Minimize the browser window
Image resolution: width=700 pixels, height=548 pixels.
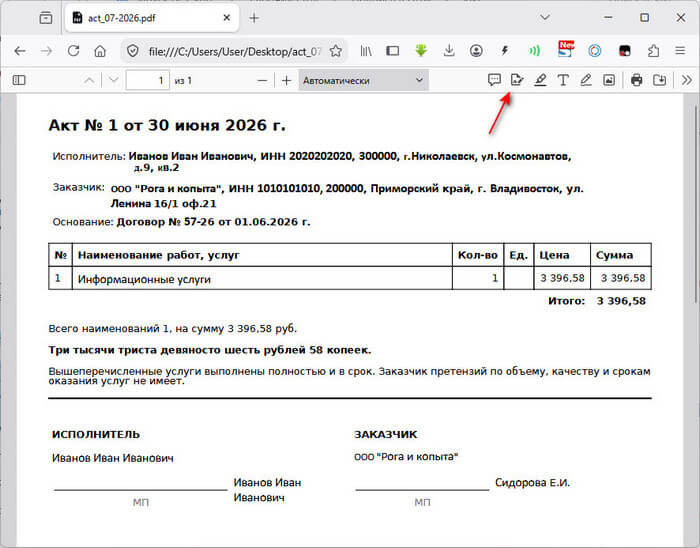608,18
